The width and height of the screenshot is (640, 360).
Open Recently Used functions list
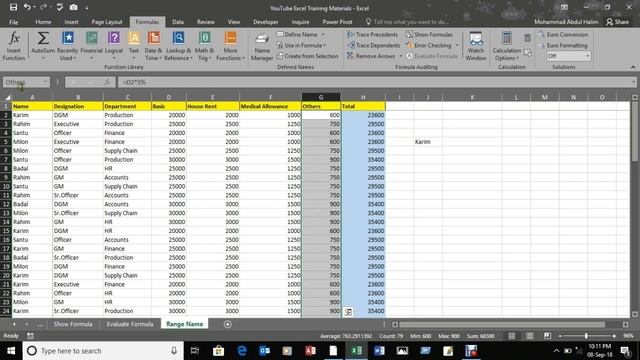point(67,47)
